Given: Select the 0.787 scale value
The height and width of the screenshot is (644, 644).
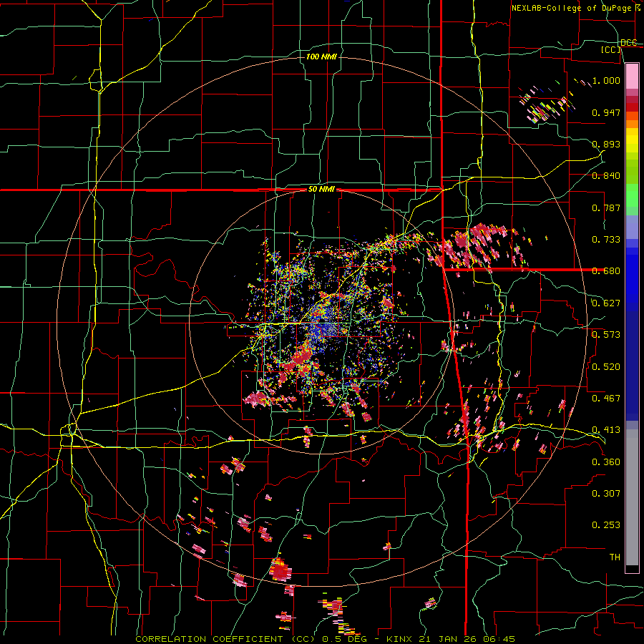Looking at the screenshot, I should point(606,208).
